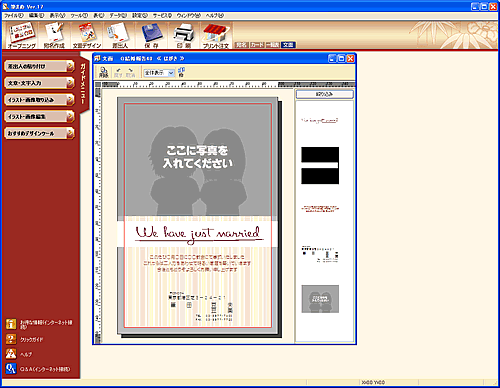Open the データ menu
Screen dimensions: 500x388
pyautogui.click(x=118, y=15)
